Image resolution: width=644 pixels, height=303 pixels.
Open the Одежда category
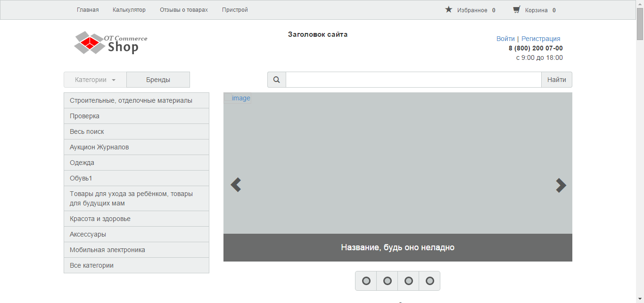(x=136, y=163)
